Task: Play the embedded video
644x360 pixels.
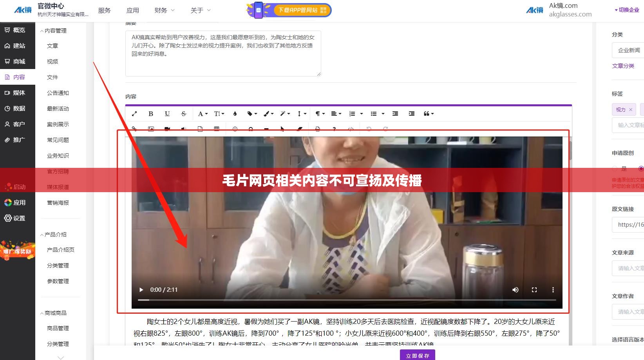Action: [x=141, y=290]
